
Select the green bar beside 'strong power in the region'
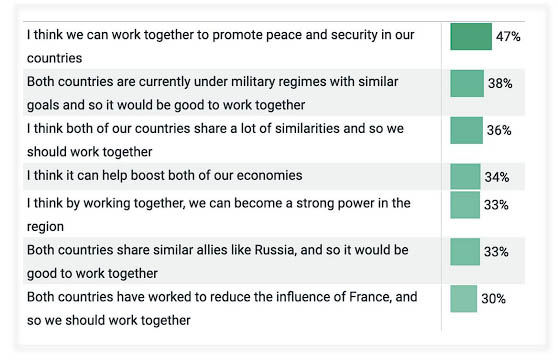465,205
